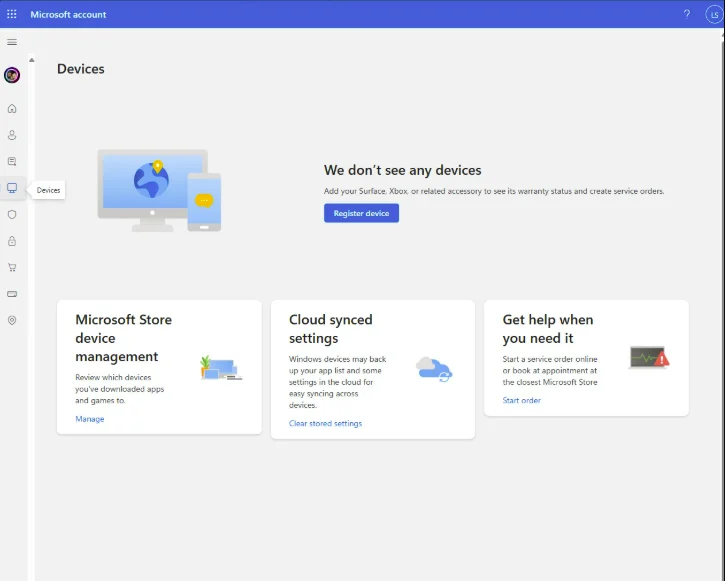The image size is (725, 581).
Task: Open the Privacy padlock icon in sidebar
Action: coord(12,241)
